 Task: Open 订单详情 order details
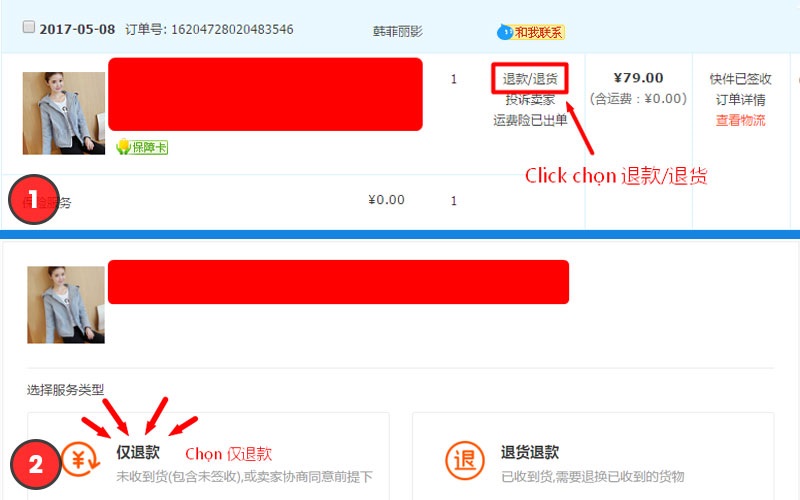pos(740,99)
